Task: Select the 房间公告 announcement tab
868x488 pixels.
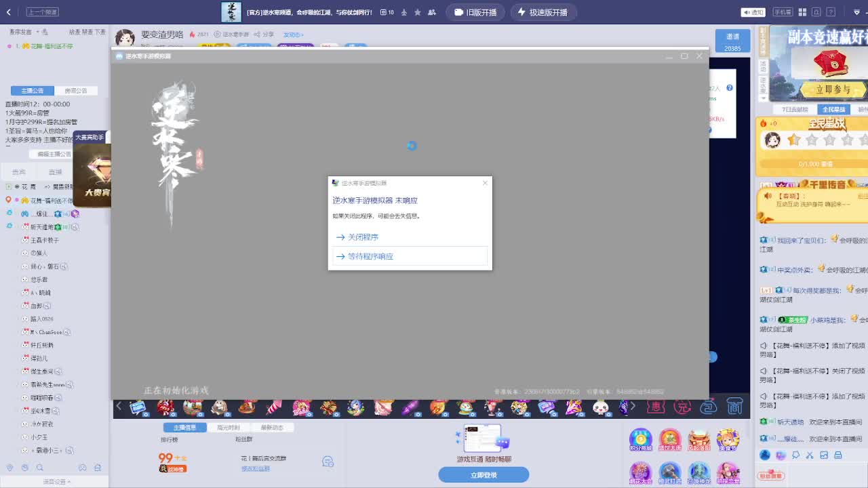Action: (x=75, y=91)
